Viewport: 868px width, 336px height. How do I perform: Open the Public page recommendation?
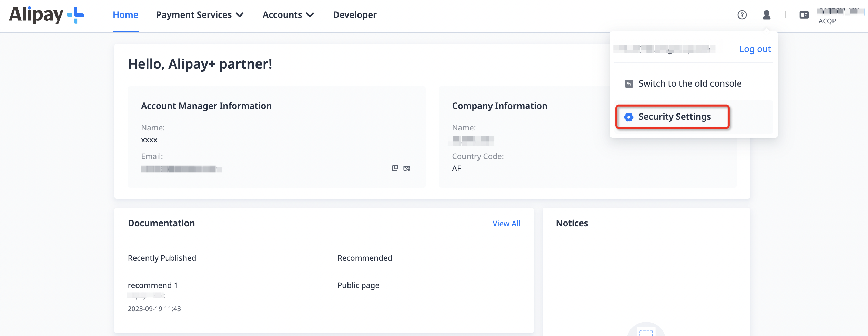(358, 285)
